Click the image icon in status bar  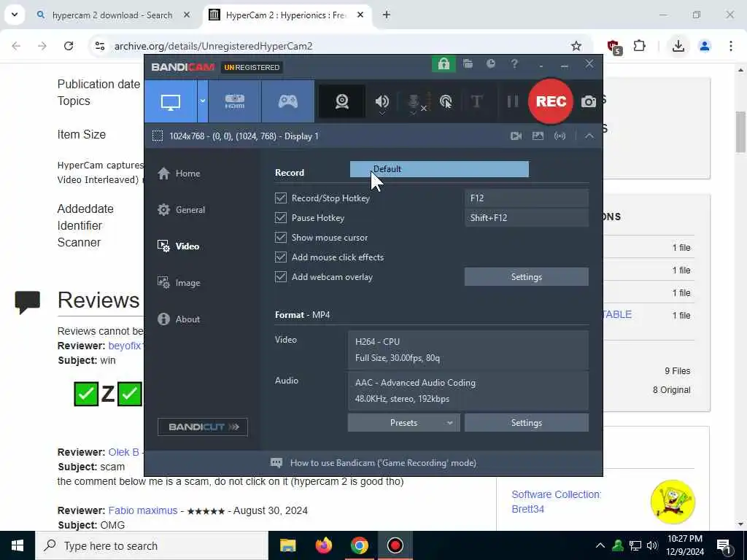[x=538, y=136]
